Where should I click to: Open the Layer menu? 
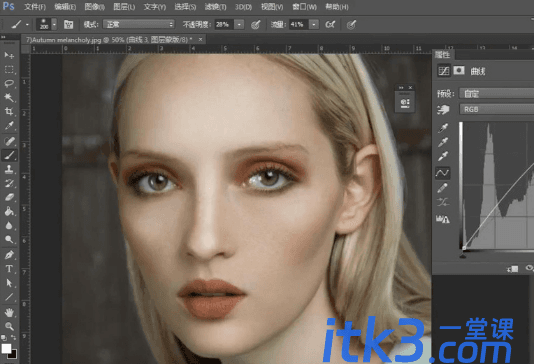[x=124, y=7]
